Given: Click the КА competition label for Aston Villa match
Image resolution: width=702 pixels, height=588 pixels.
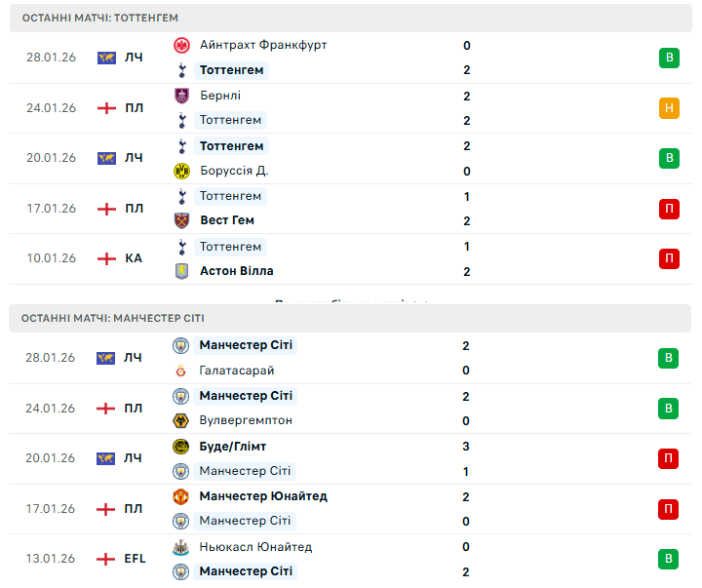Looking at the screenshot, I should (134, 258).
